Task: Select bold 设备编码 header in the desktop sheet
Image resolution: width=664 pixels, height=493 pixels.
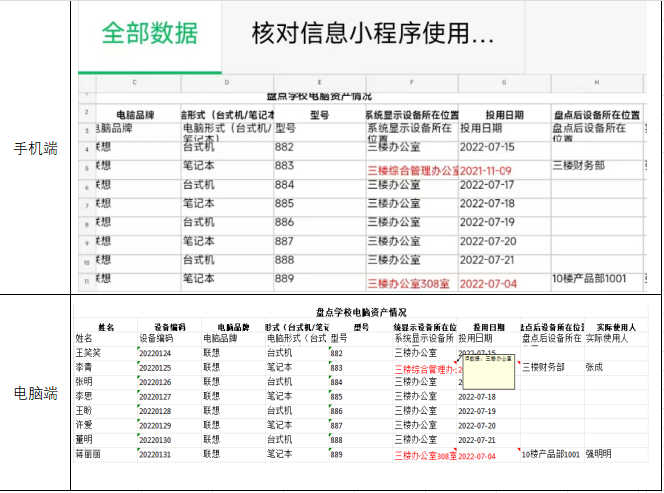Action: [x=169, y=327]
